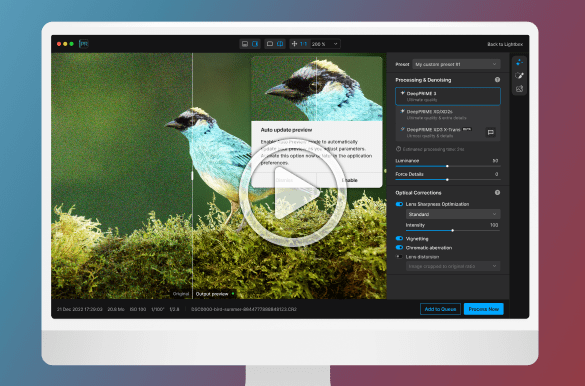This screenshot has width=585, height=386.
Task: Open the Preset dropdown
Action: (456, 64)
